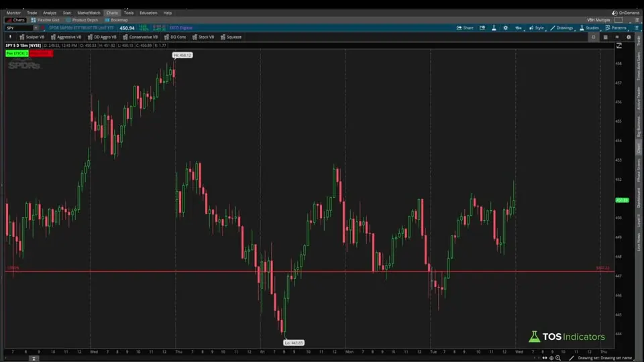Select the Charts sub-tab

point(16,19)
